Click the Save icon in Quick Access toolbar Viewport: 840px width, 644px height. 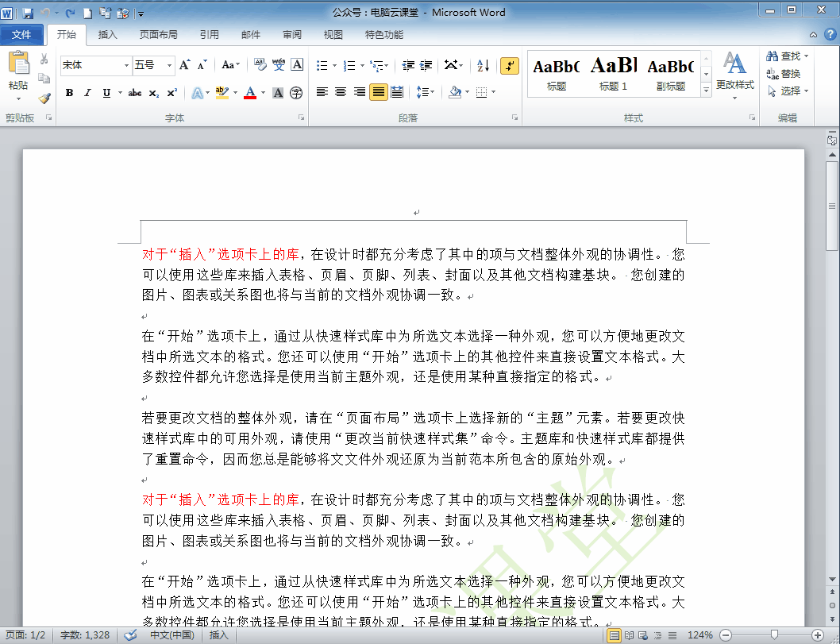[x=28, y=13]
